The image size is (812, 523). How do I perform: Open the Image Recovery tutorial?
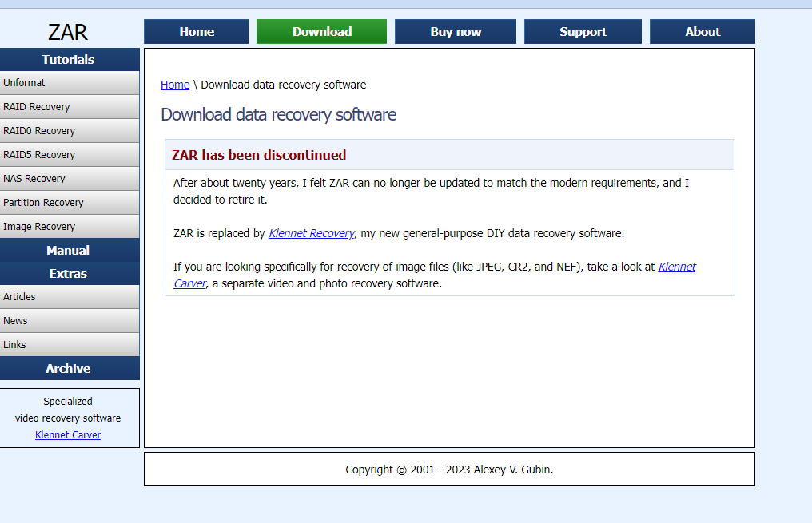pyautogui.click(x=70, y=227)
